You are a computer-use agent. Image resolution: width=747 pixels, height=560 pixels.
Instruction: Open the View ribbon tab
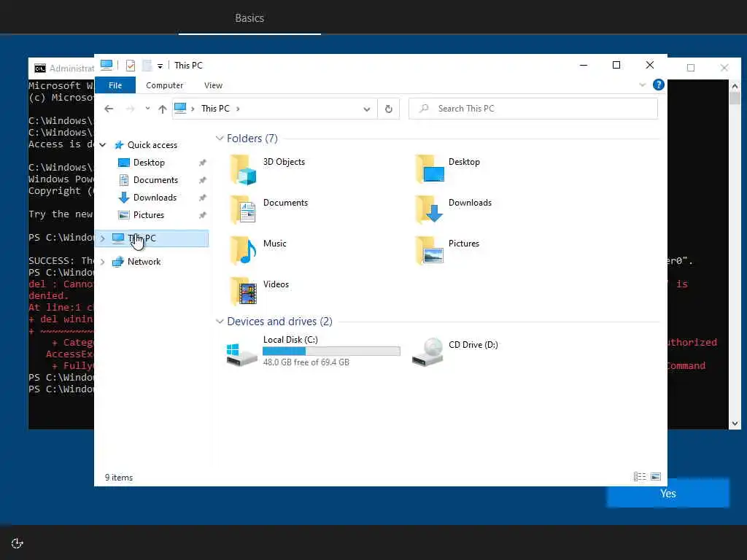(214, 85)
